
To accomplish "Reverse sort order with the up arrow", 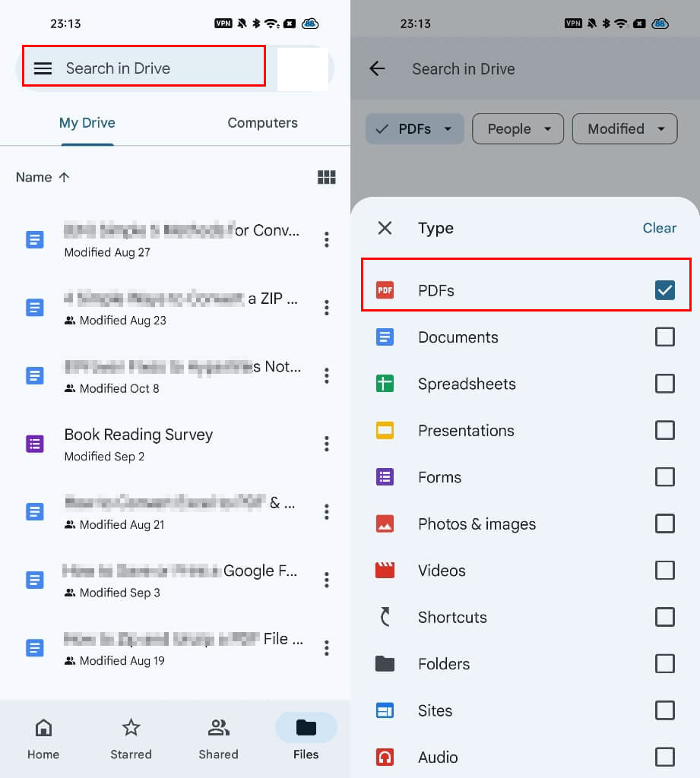I will 64,177.
